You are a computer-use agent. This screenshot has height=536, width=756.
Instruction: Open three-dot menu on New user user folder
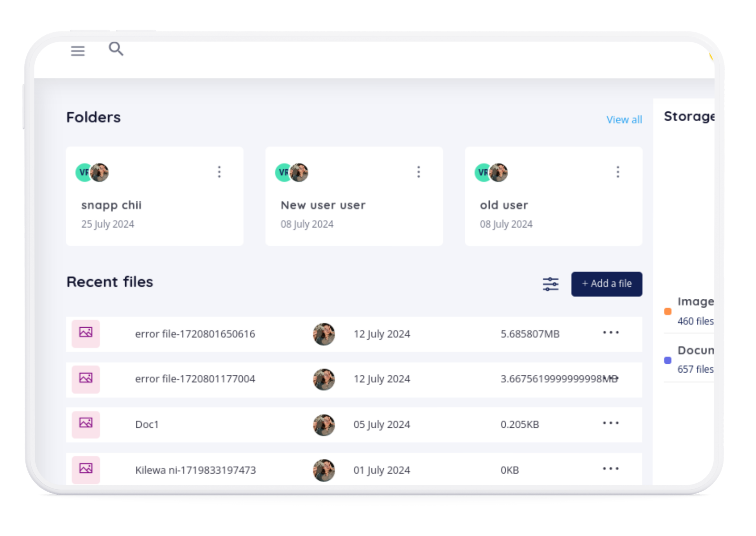(419, 172)
